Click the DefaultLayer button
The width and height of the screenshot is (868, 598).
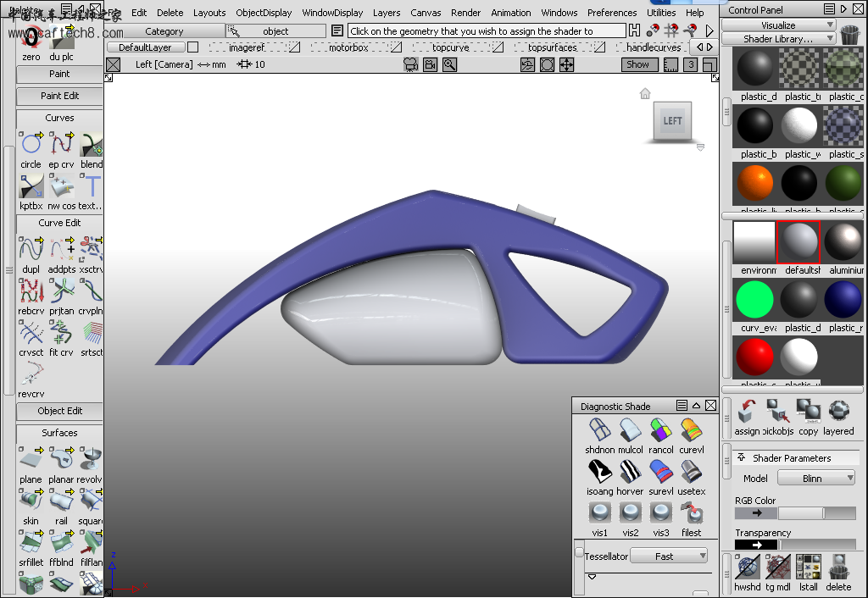click(x=145, y=47)
